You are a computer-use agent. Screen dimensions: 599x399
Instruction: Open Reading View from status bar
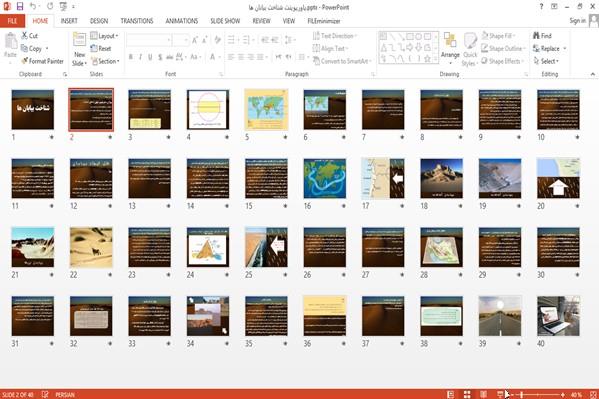[x=483, y=394]
